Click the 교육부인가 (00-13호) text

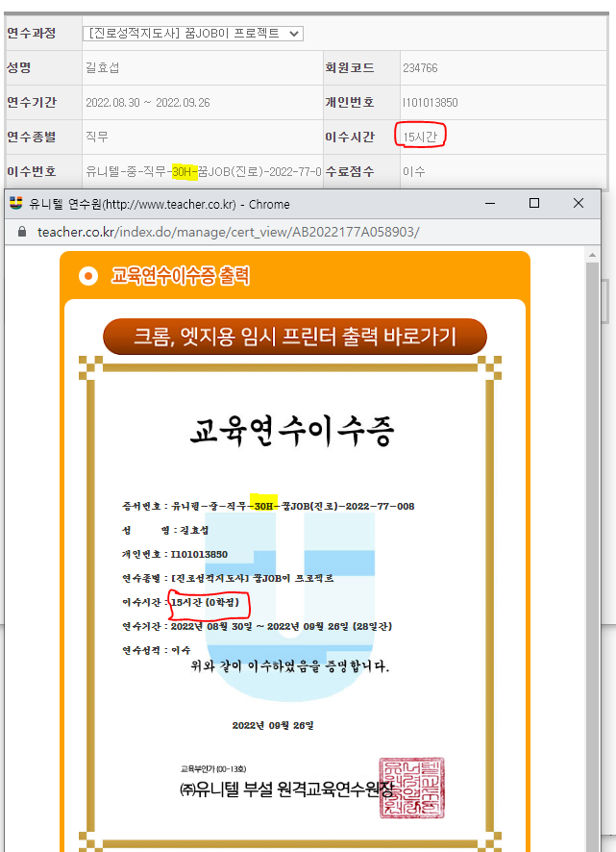213,769
